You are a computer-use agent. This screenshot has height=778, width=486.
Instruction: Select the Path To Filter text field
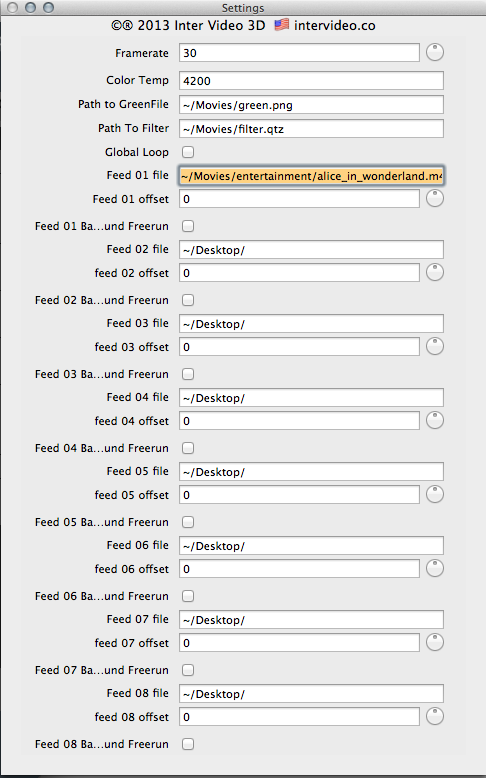[311, 129]
